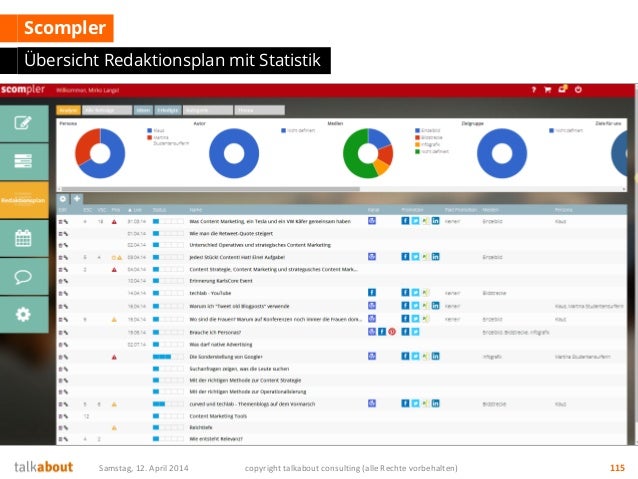Click the table settings gear button
638x479 pixels.
click(63, 199)
